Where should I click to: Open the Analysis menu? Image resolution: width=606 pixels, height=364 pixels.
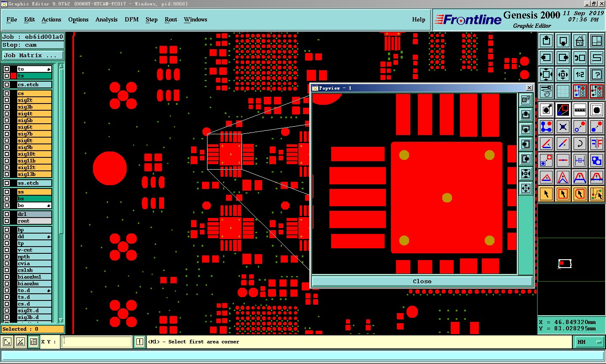(x=106, y=19)
